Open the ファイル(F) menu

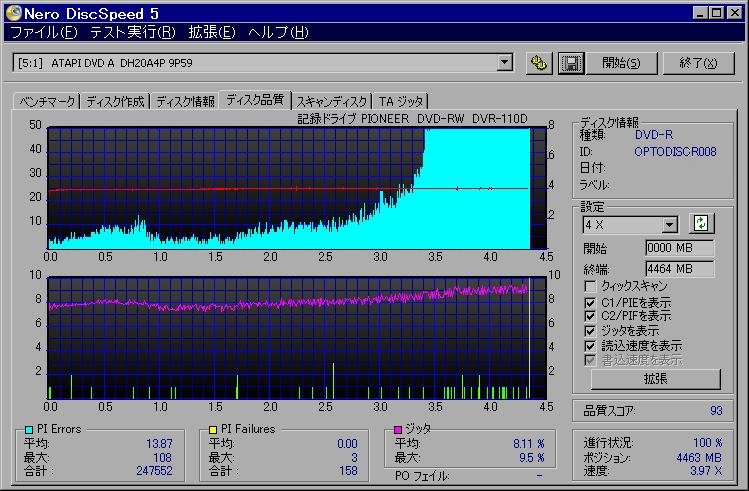pyautogui.click(x=43, y=32)
